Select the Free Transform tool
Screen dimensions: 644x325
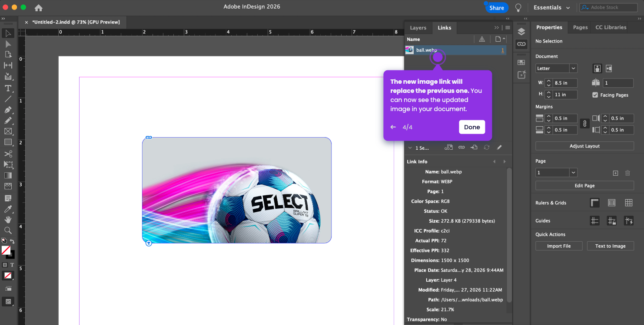pos(8,165)
